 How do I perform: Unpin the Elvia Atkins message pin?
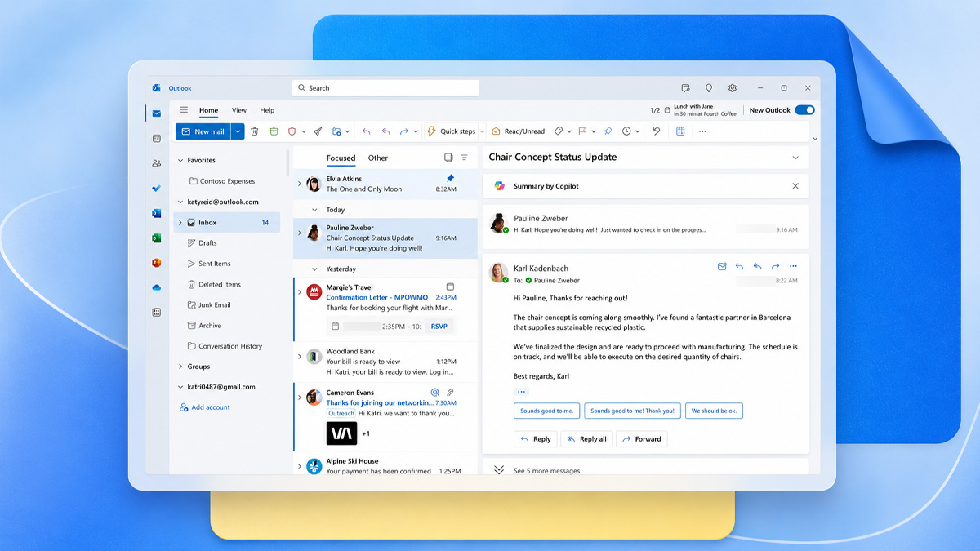[x=450, y=178]
